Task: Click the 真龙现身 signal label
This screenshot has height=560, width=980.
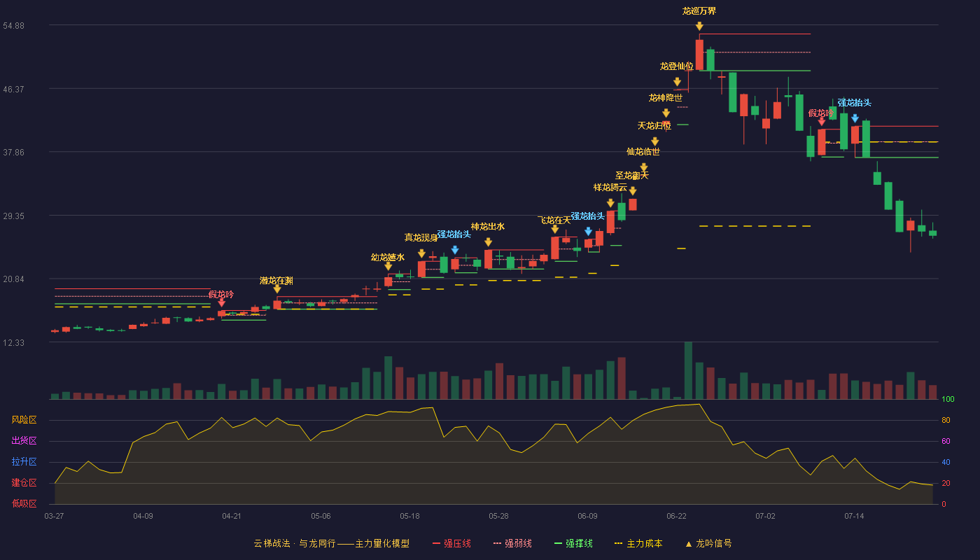Action: [x=421, y=238]
